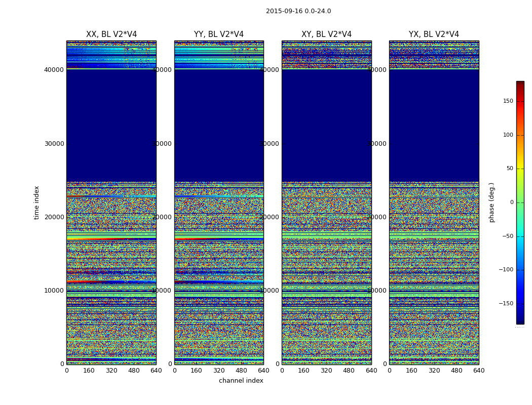Viewport: 532px width, 405px height.
Task: Click the colorbar tick label 150
Action: (508, 101)
